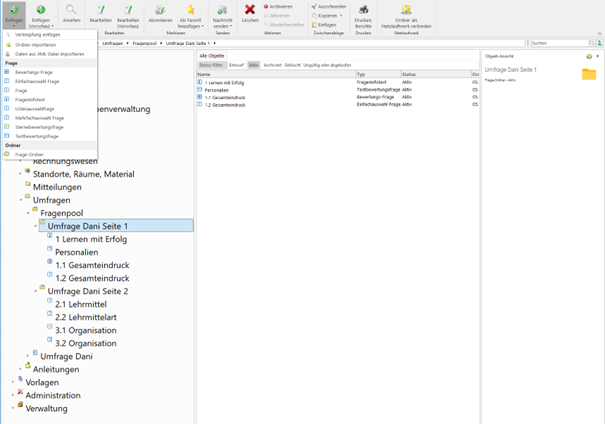
Task: Click the Einfügen (Vorschau) ribbon icon
Action: pyautogui.click(x=41, y=10)
